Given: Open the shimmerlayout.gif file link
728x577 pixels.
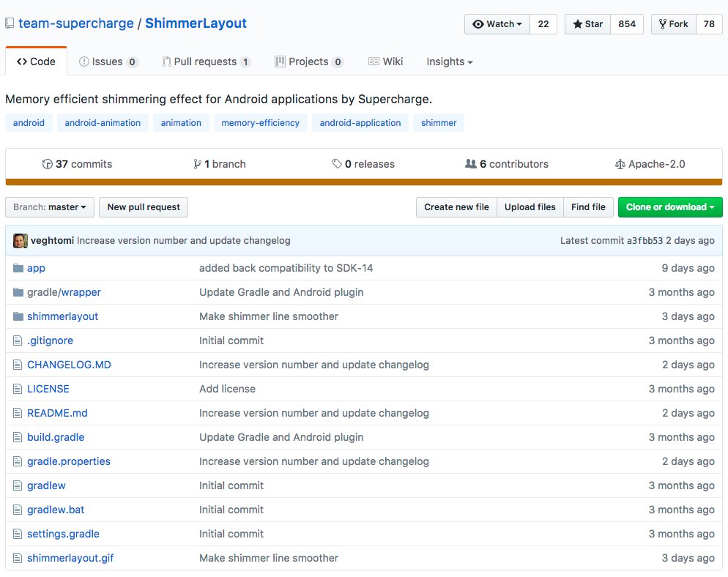Looking at the screenshot, I should click(x=70, y=558).
